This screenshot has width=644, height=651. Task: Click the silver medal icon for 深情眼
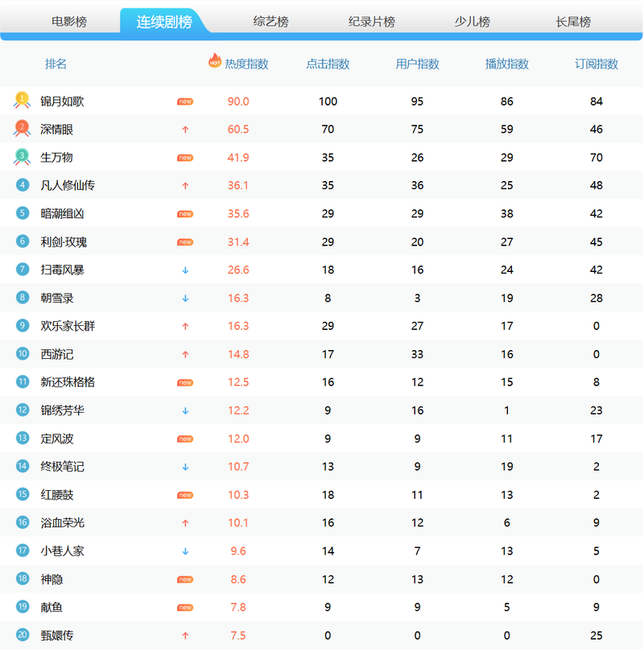[x=22, y=128]
